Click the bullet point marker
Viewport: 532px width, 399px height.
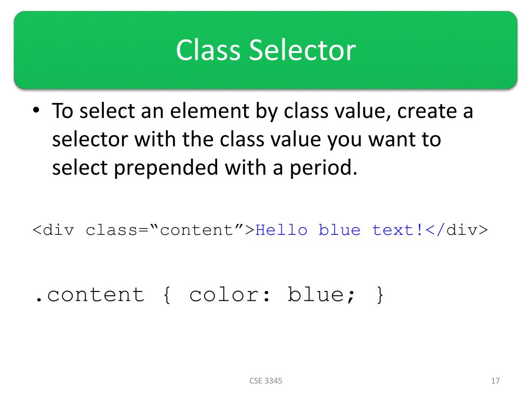tap(36, 110)
